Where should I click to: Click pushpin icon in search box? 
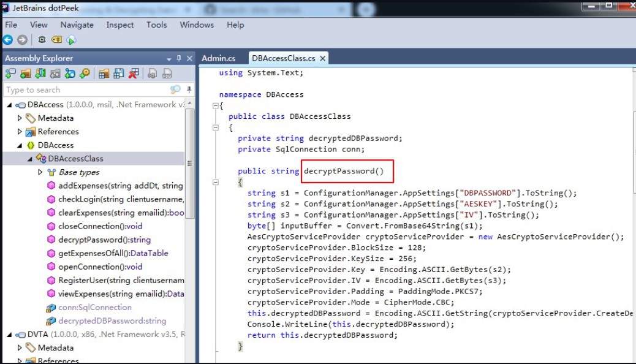click(x=189, y=89)
